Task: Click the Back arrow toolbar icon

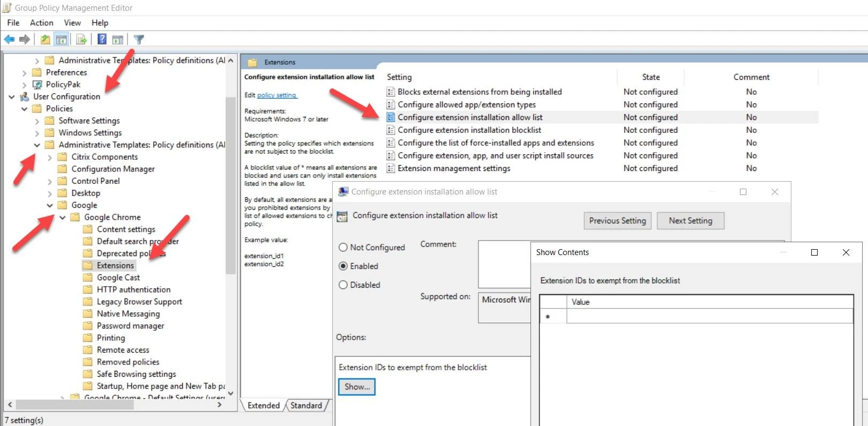Action: [9, 39]
